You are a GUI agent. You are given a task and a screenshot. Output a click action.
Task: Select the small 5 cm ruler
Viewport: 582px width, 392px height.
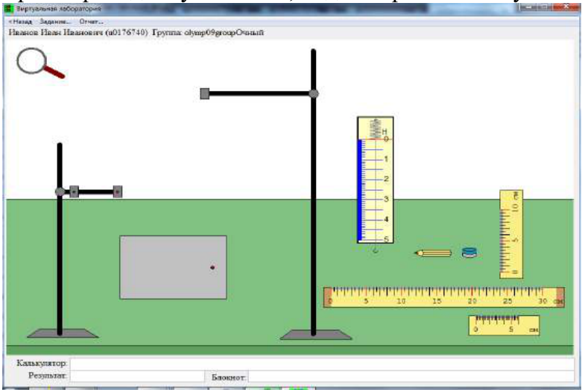tap(504, 325)
